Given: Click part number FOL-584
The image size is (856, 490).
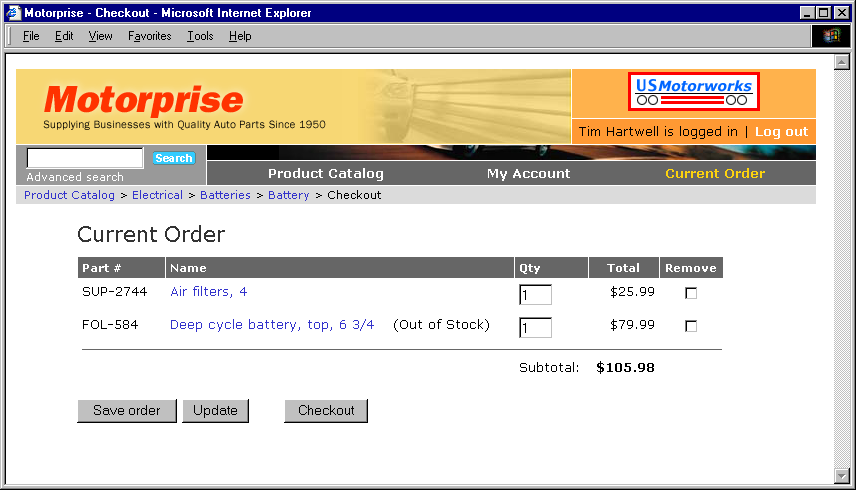Looking at the screenshot, I should click(110, 325).
